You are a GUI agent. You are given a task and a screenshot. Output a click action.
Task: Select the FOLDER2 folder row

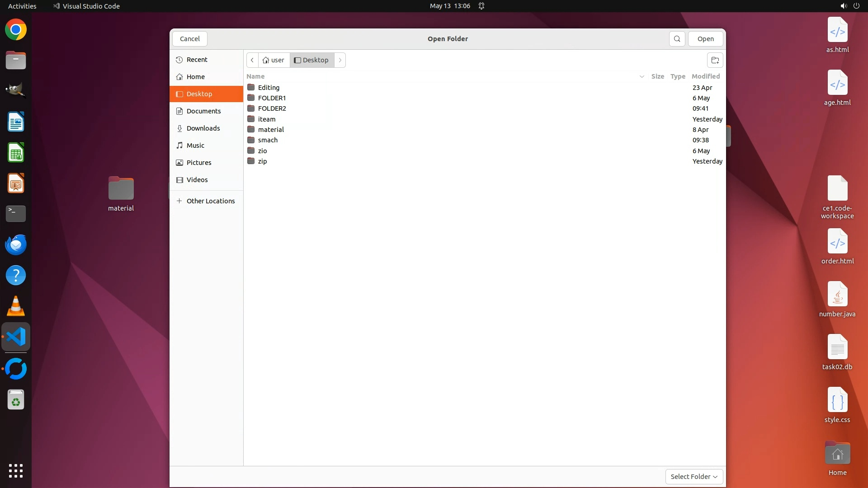pyautogui.click(x=272, y=108)
